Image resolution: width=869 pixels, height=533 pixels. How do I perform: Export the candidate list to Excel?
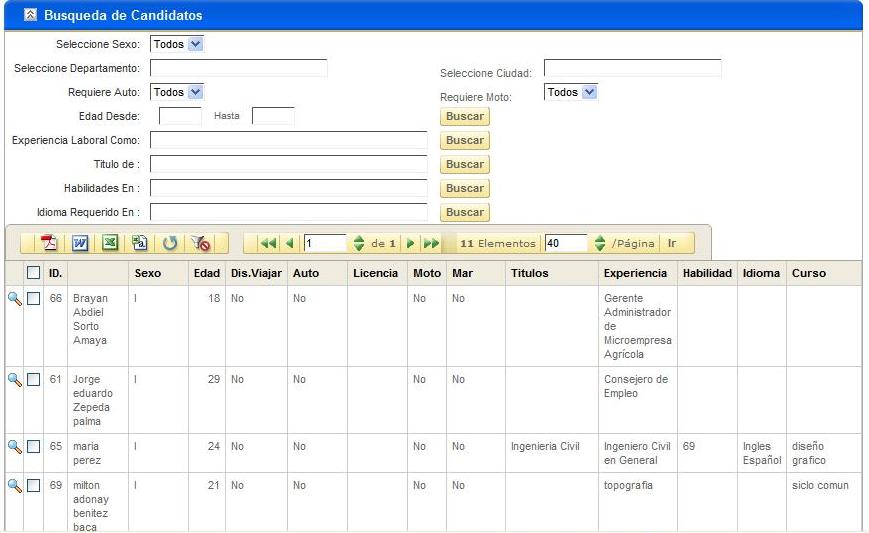[x=110, y=243]
